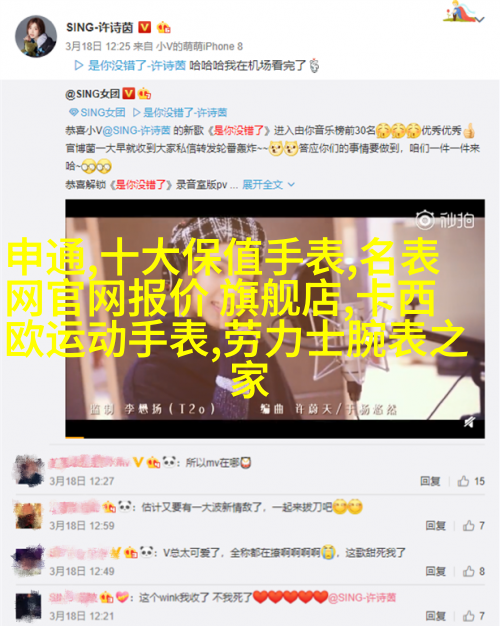Click the verified V badge beside SING-许诗茵

point(144,27)
